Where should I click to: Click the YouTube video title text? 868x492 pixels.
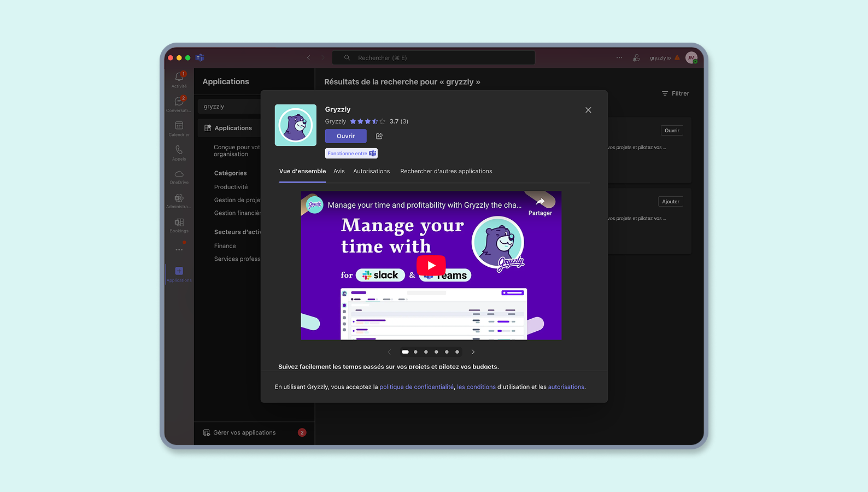point(425,205)
